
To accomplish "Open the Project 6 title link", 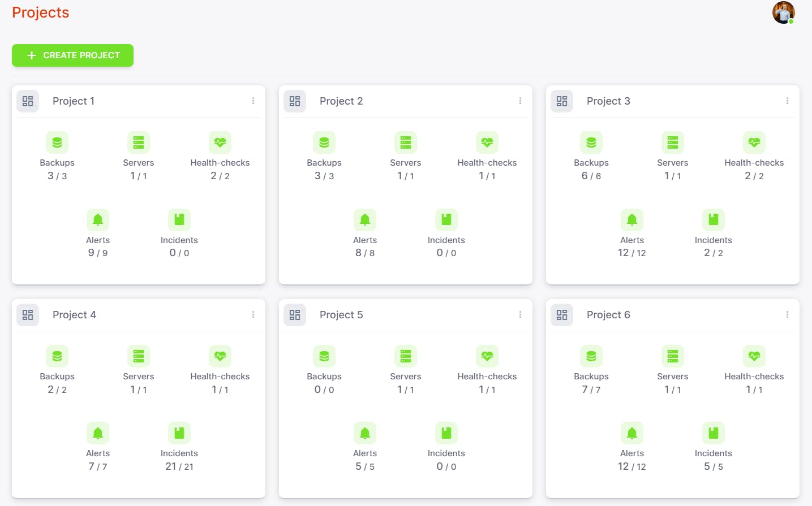I will click(608, 315).
